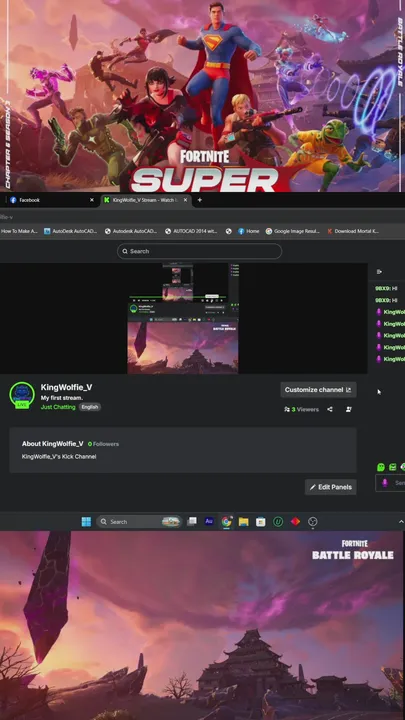
Task: Open the first 'AutoDesk AutoCAD' bookmark
Action: point(71,231)
